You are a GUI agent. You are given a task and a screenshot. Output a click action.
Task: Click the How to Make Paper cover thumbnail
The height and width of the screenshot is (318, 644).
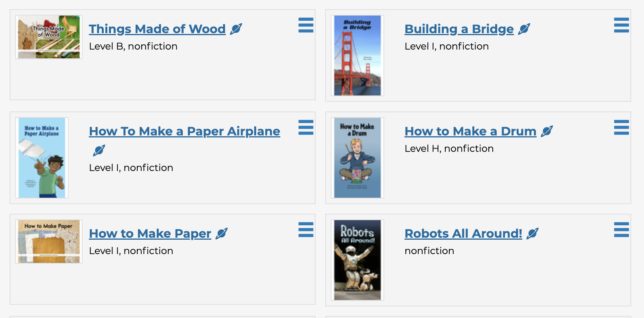tap(49, 241)
